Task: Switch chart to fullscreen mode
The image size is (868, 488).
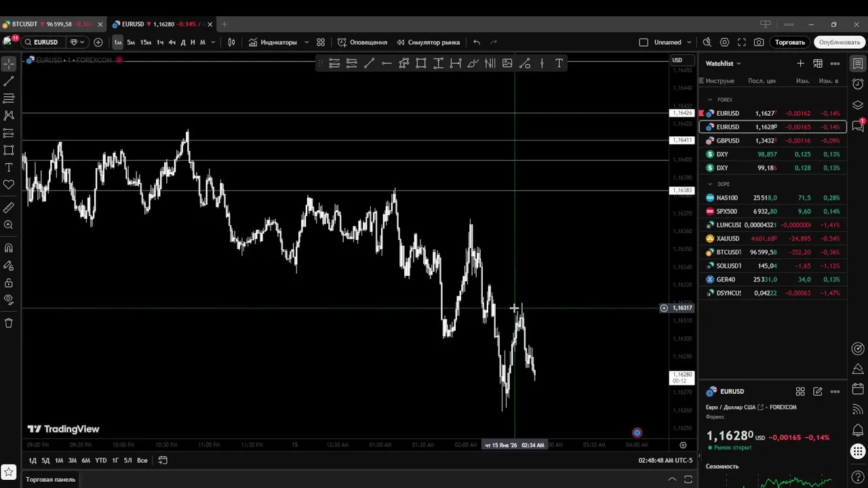Action: click(742, 42)
